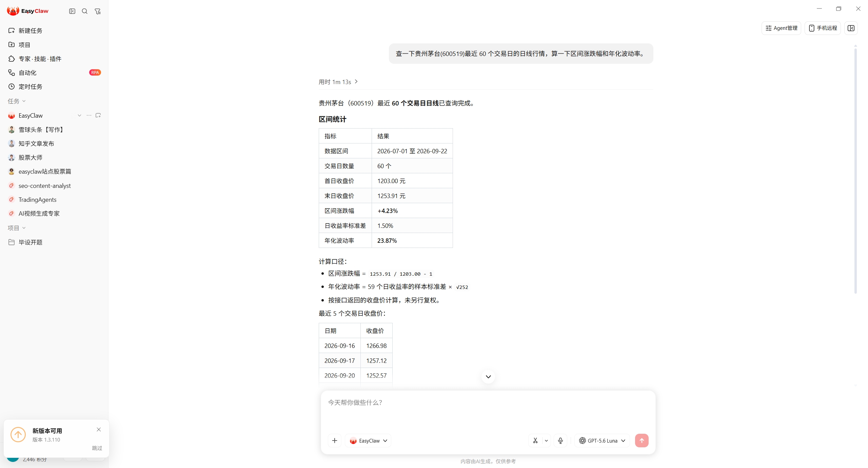
Task: Click the 1266.98 closing price cell
Action: (x=376, y=346)
